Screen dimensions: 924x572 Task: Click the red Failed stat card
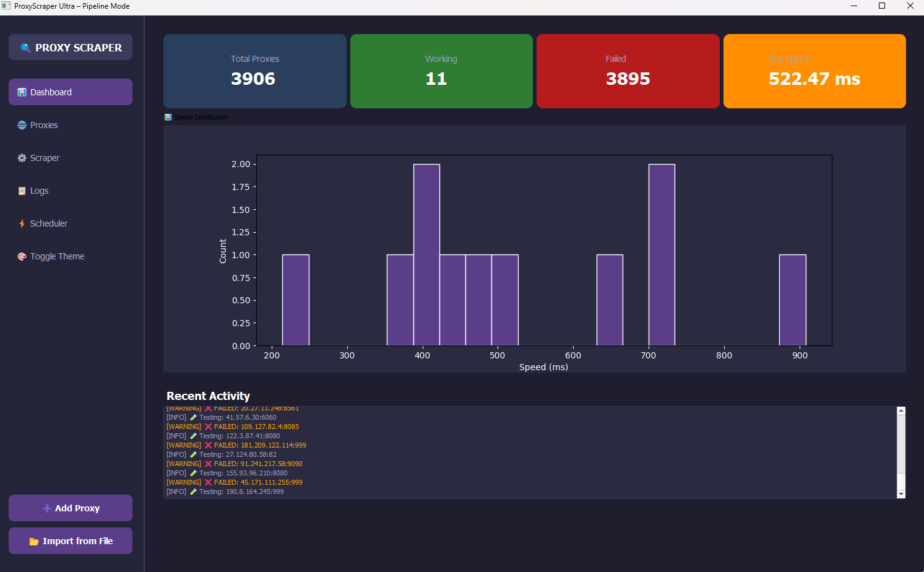click(628, 71)
